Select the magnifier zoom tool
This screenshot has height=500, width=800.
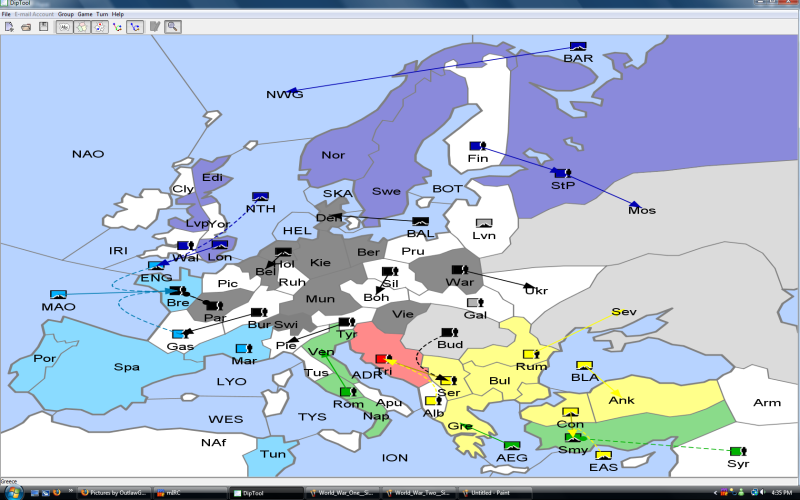click(x=173, y=26)
